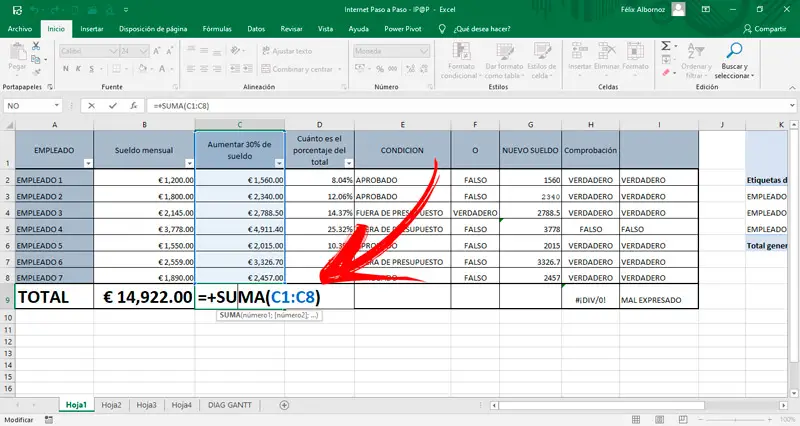Open the Sueldo mensual filter dropdown
800x426 pixels.
[187, 162]
